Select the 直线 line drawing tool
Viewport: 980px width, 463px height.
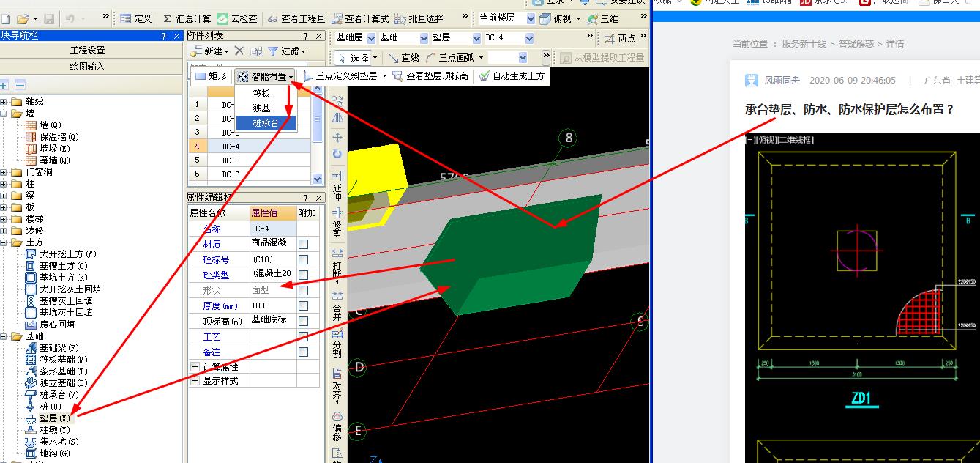[405, 57]
